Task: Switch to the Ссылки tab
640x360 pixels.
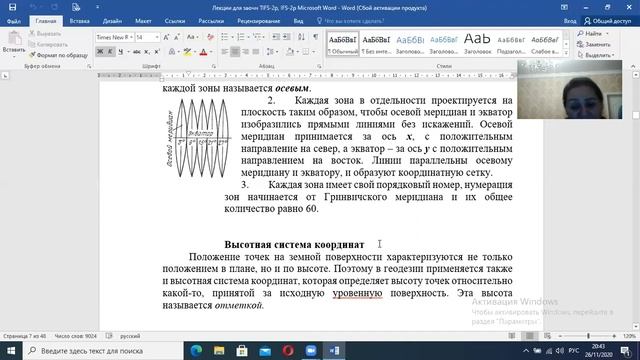Action: pyautogui.click(x=175, y=21)
